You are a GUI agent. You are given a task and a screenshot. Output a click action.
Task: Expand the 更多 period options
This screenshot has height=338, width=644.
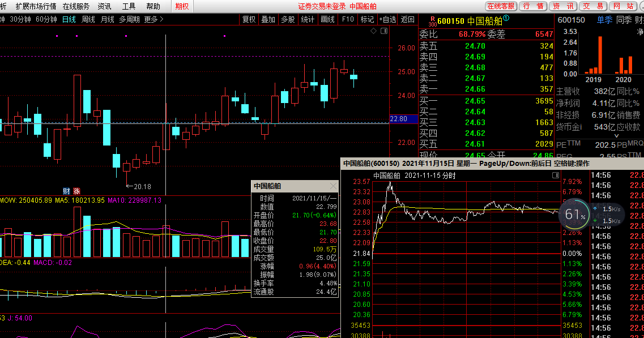153,19
